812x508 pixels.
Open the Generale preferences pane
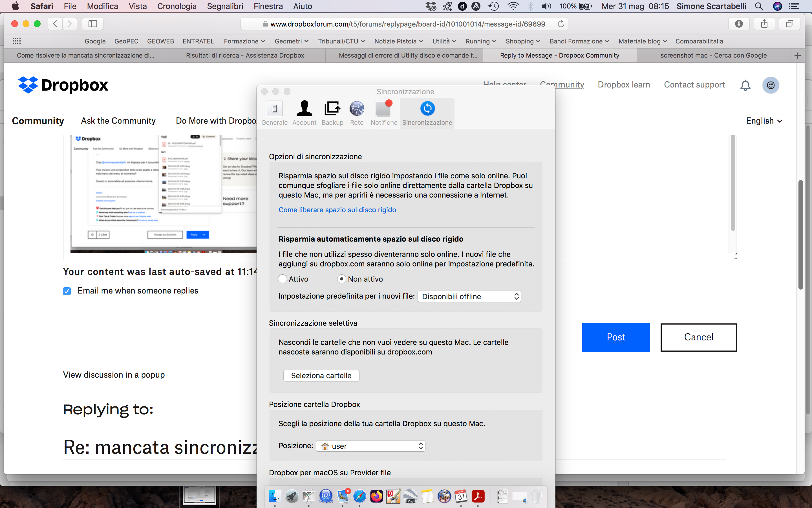pos(274,113)
